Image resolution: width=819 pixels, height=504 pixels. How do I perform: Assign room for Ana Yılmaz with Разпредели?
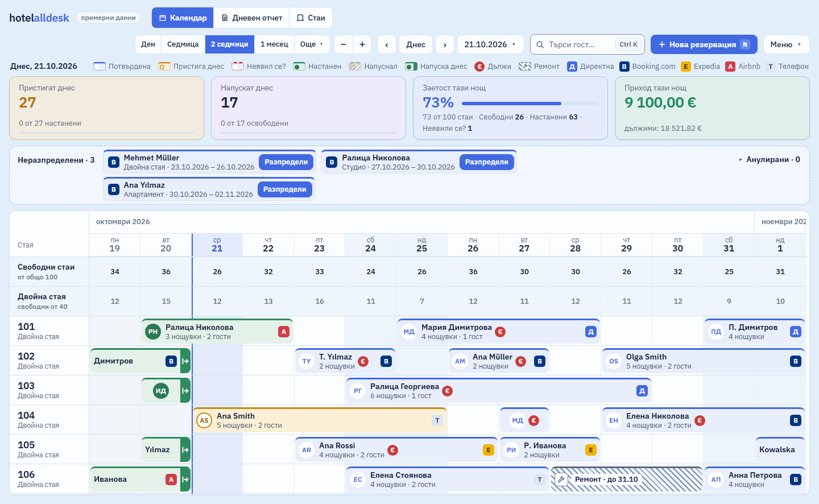point(285,189)
